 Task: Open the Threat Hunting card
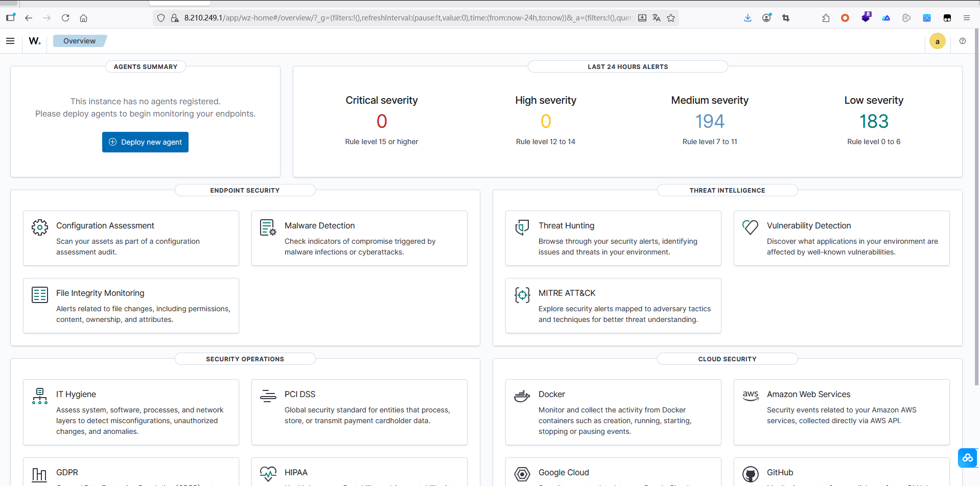coord(613,238)
